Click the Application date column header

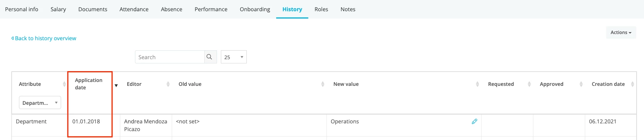pos(89,84)
